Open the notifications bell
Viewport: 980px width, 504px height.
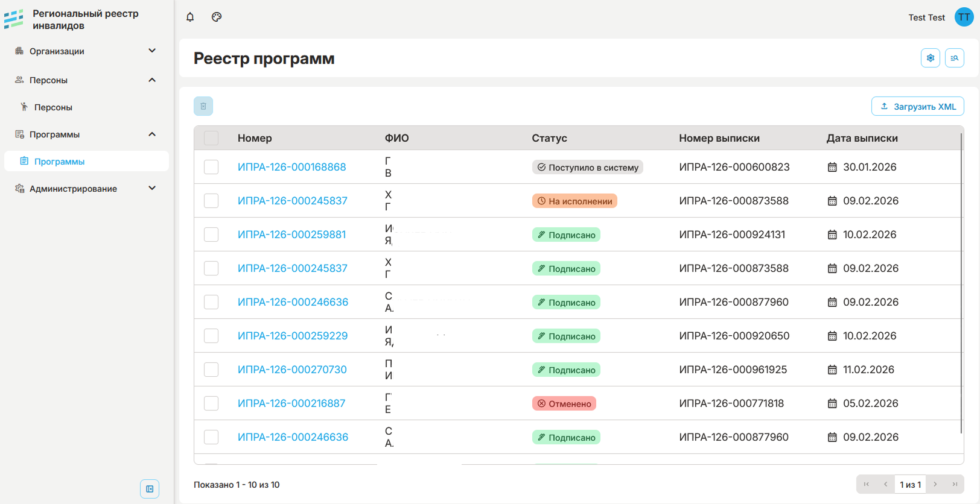[x=190, y=17]
